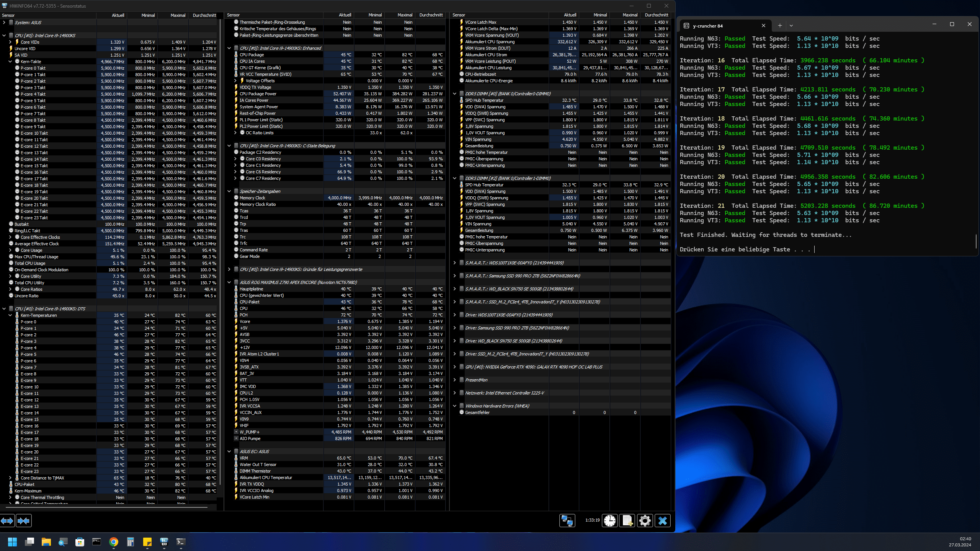Open the Calculator from the taskbar

(131, 542)
